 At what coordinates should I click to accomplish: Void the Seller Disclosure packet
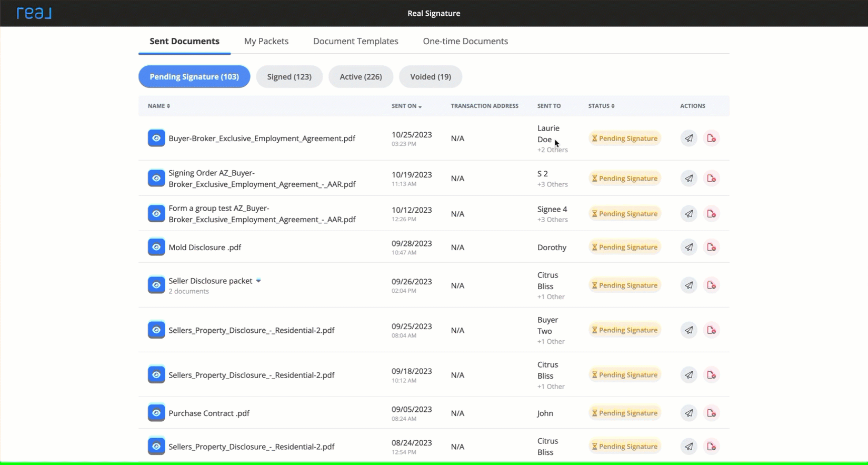point(712,285)
